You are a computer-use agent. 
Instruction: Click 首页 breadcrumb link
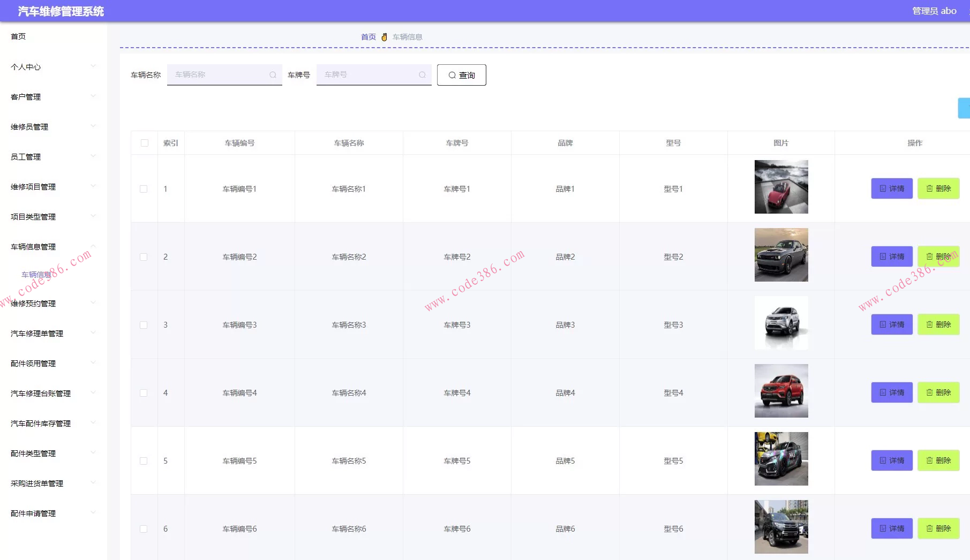coord(368,37)
